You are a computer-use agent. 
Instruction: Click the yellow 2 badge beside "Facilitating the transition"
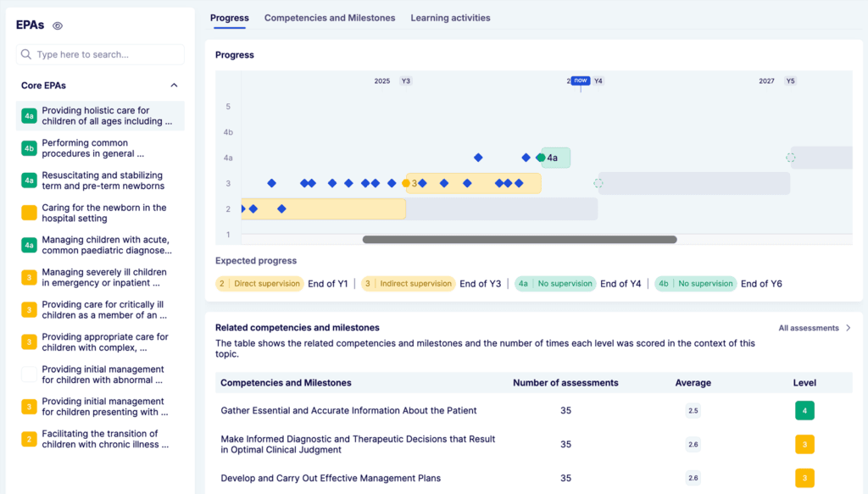[28, 438]
